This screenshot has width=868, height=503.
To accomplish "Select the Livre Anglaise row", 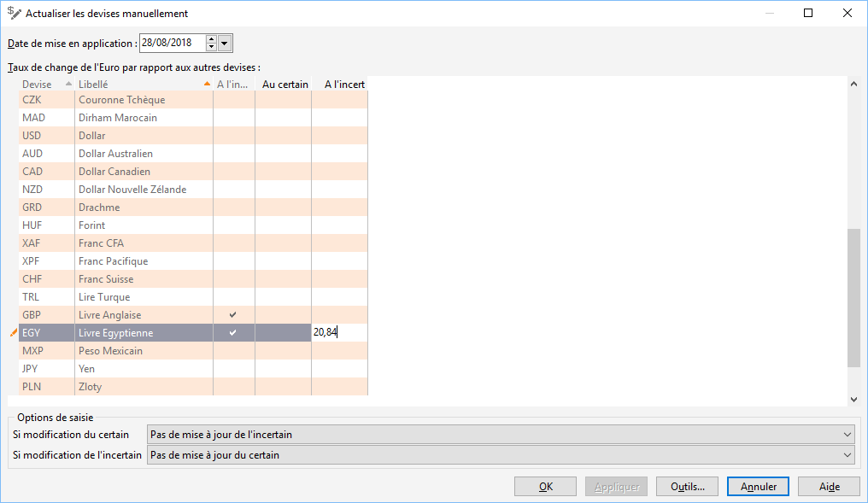I will coord(193,315).
